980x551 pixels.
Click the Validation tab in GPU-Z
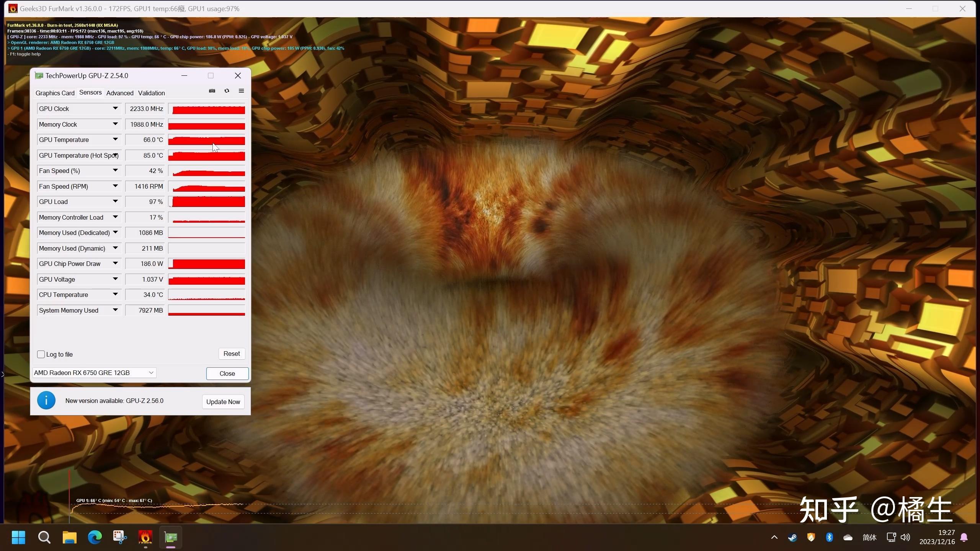coord(152,93)
